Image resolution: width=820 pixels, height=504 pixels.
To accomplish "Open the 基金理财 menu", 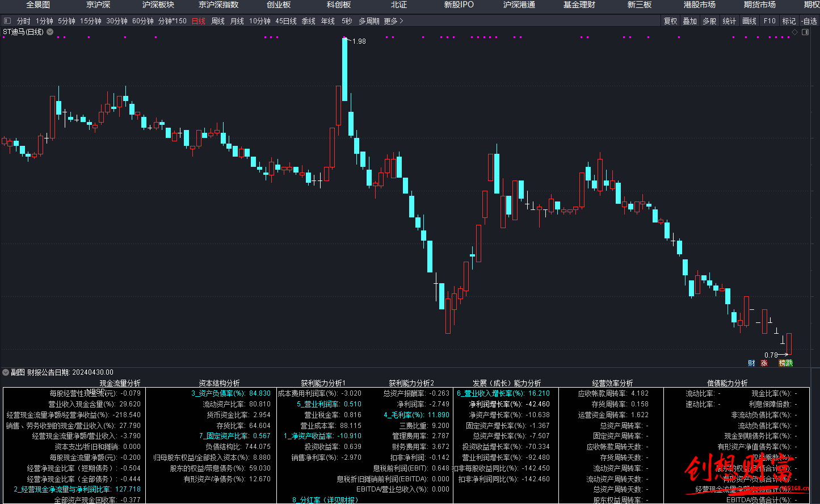I will click(x=579, y=5).
